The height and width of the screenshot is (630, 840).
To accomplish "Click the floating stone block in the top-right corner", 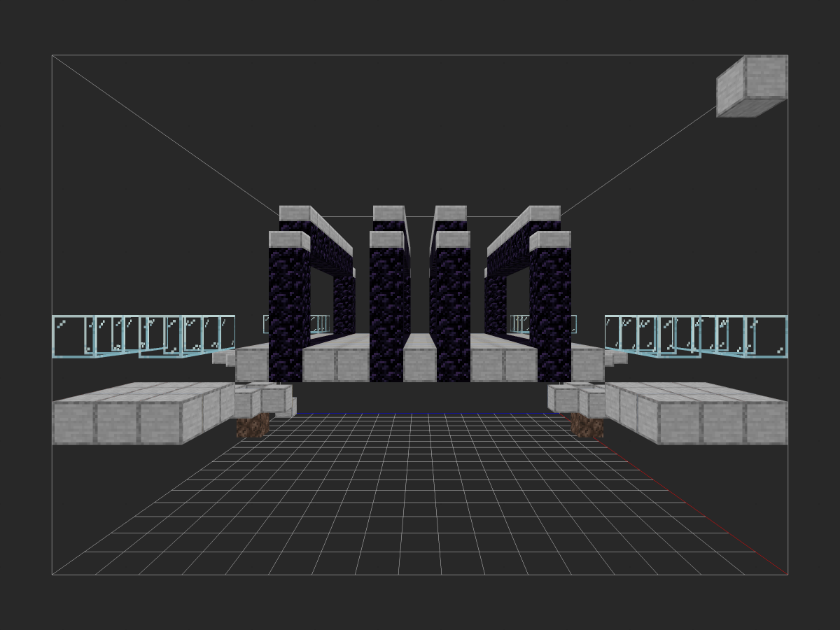I will [752, 86].
